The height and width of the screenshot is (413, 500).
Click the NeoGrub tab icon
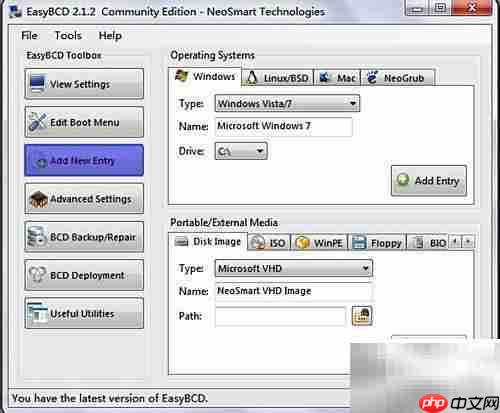(372, 77)
